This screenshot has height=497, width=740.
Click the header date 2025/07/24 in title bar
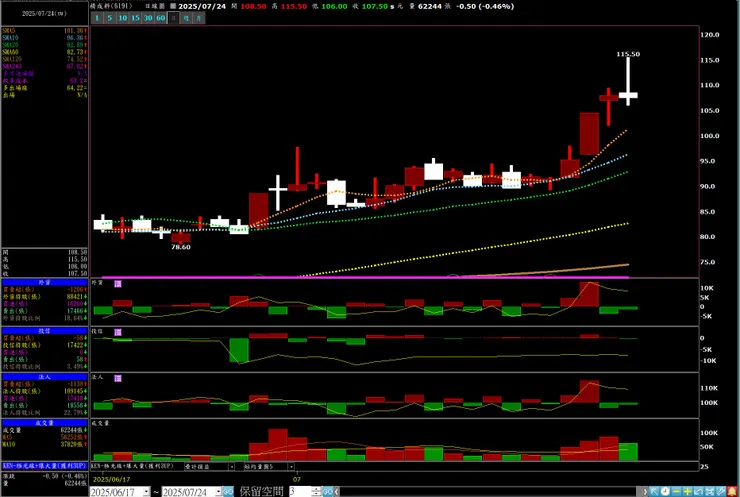point(202,7)
